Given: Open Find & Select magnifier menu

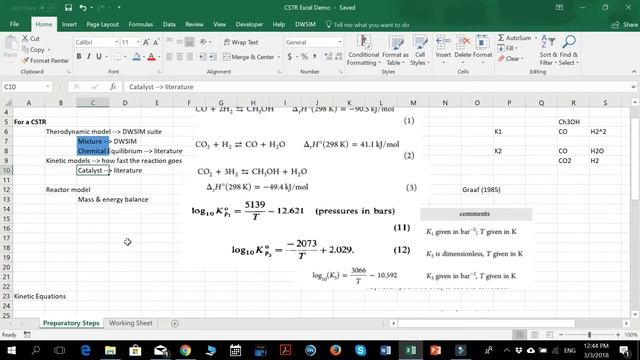Looking at the screenshot, I should tap(569, 50).
